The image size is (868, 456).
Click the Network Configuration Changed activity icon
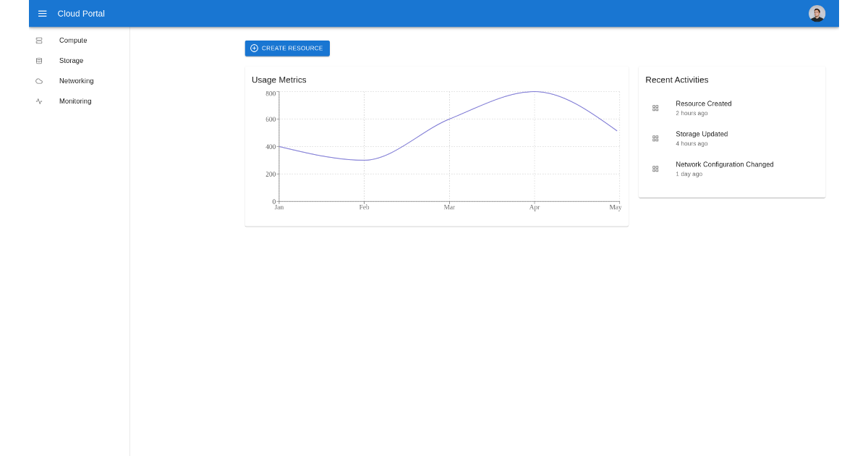tap(655, 169)
